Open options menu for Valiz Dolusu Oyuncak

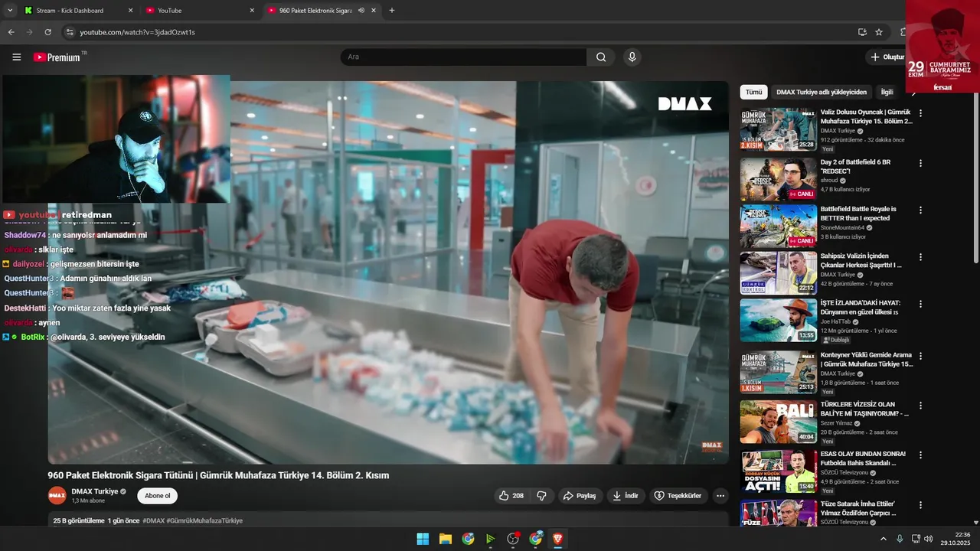920,113
